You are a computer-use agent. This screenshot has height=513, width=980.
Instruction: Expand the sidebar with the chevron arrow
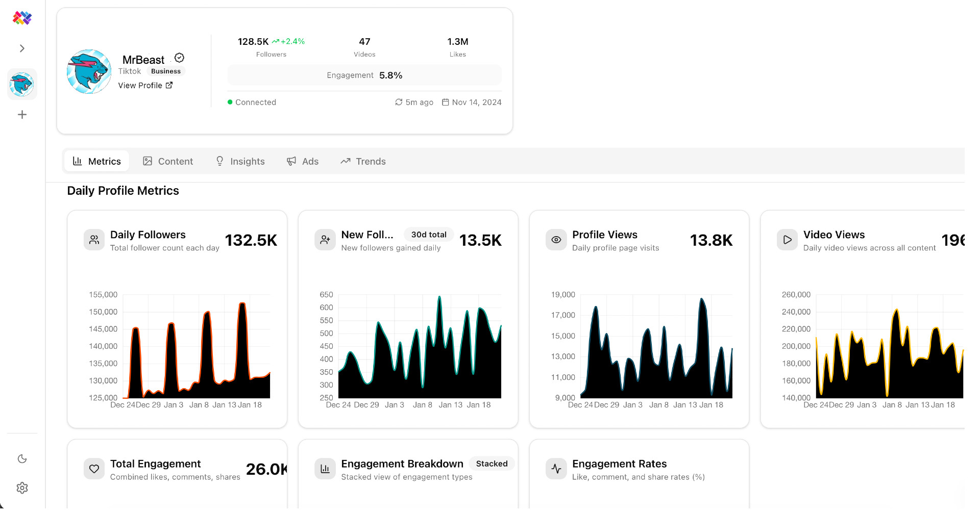click(x=22, y=48)
